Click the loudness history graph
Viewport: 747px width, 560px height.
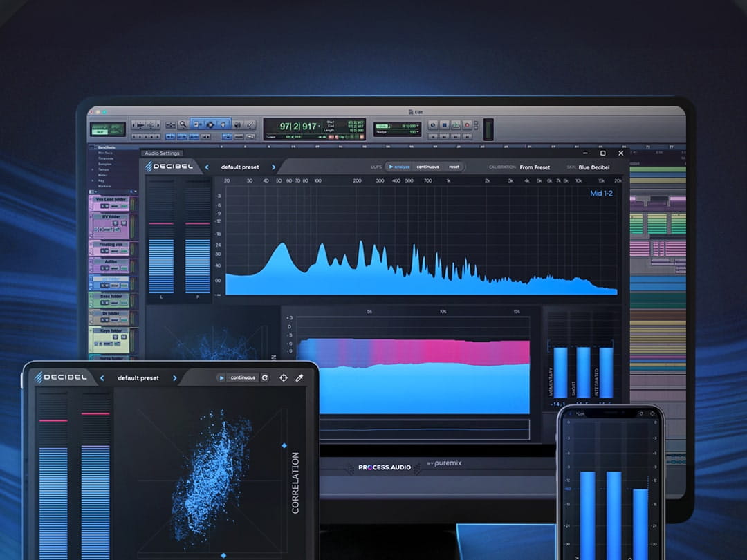413,365
